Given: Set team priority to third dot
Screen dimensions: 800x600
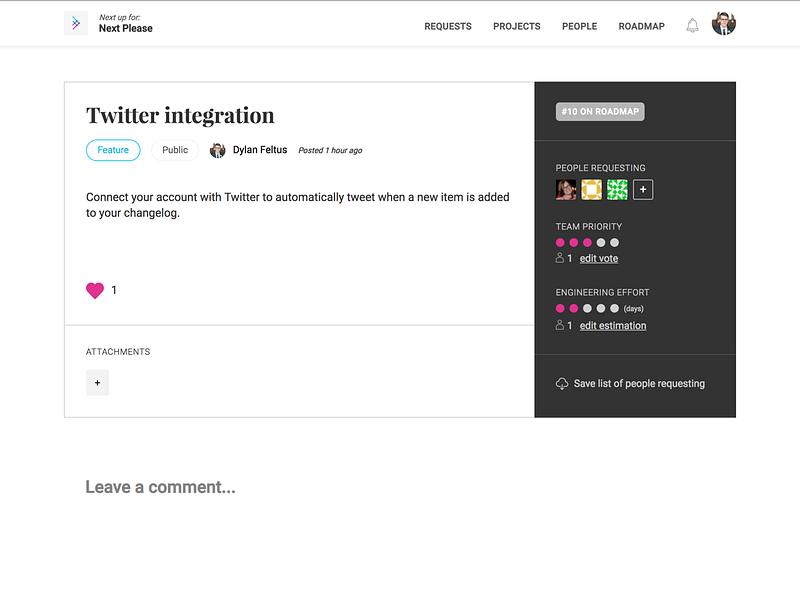Looking at the screenshot, I should tap(587, 242).
